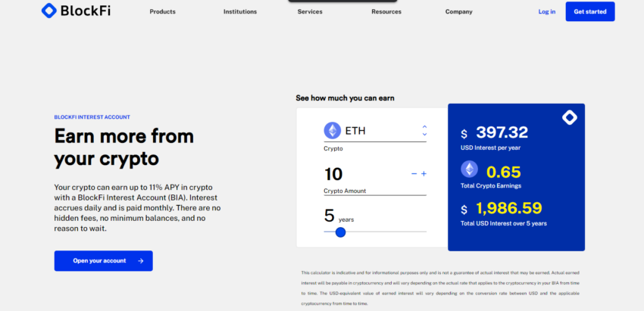Screen dimensions: 644x311
Task: Click the Ethereum icon beside 0.65
Action: click(x=470, y=169)
